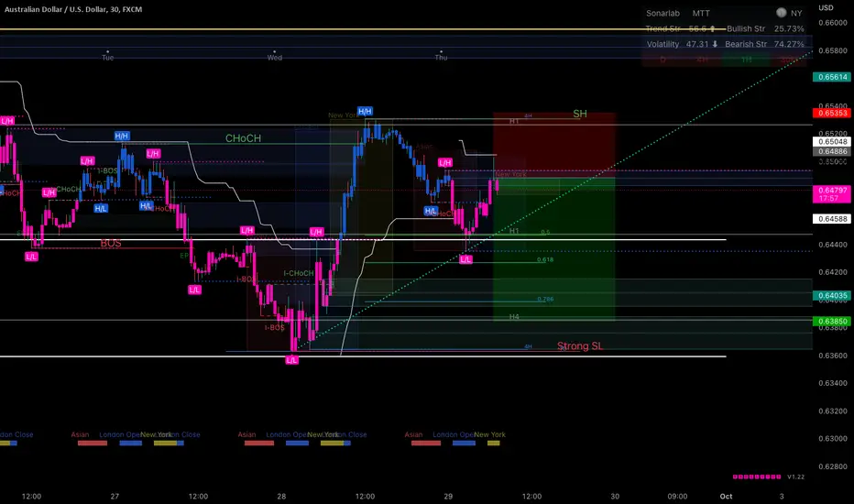Select the Sonarlab label in the dashboard
The image size is (854, 504).
[662, 13]
